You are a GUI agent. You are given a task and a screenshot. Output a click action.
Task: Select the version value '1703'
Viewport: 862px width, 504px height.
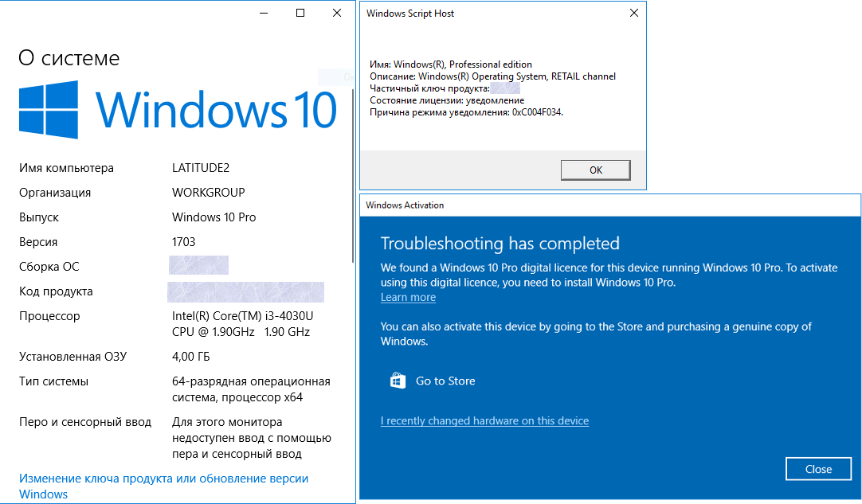[183, 242]
